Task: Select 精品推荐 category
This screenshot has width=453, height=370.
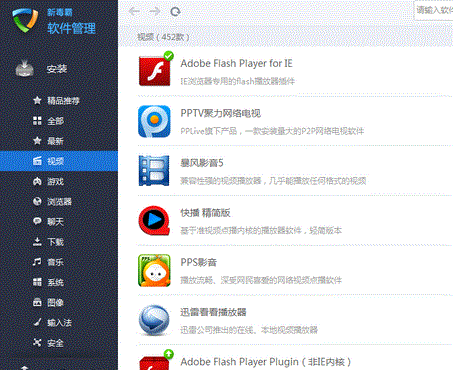Action: pos(59,100)
